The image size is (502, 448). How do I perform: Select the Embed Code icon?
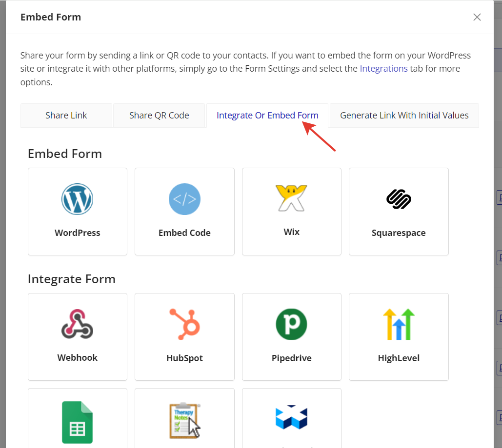184,199
